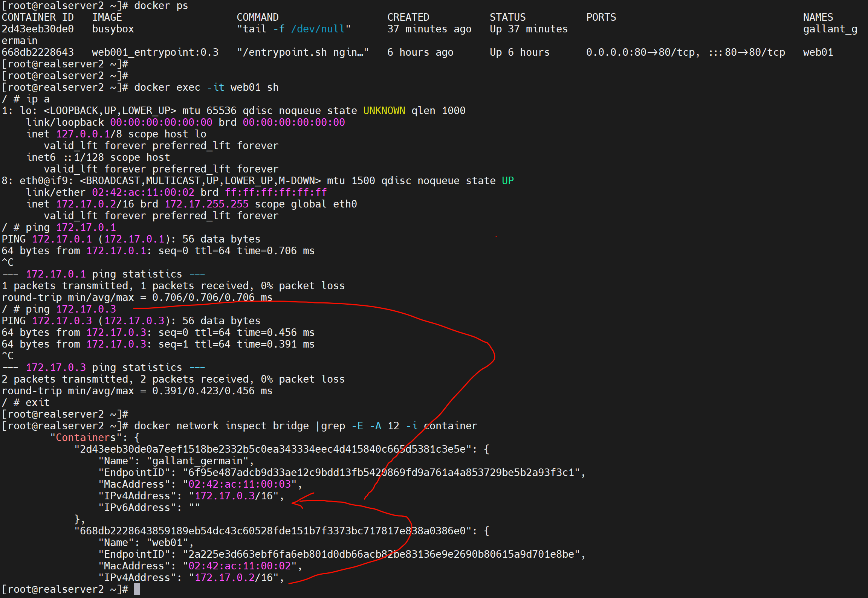Click the 'docker network inspect bridge' command
868x598 pixels.
coord(221,426)
